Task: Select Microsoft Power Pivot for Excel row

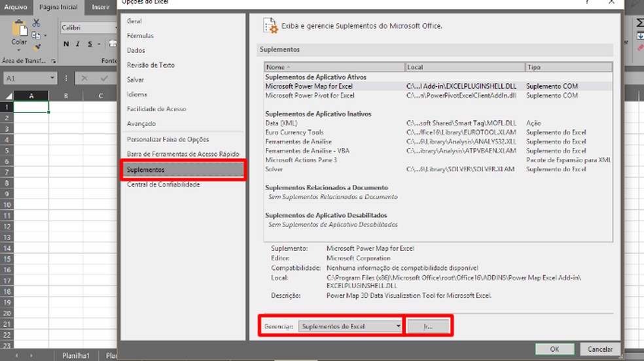Action: click(438, 95)
